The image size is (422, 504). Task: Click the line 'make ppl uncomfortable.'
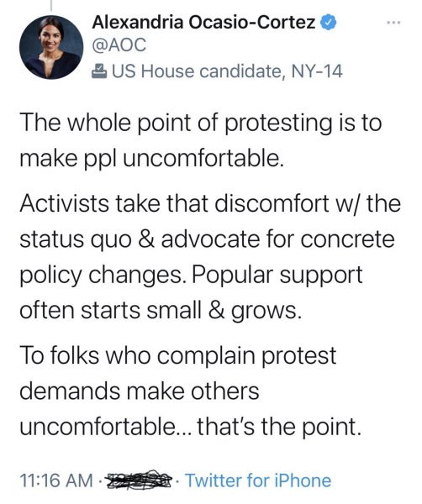tap(152, 160)
